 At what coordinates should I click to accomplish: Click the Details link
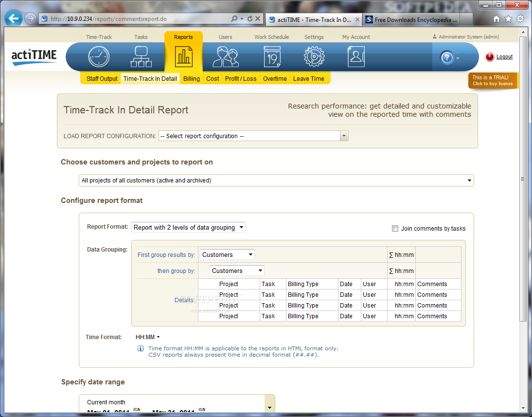[x=185, y=300]
